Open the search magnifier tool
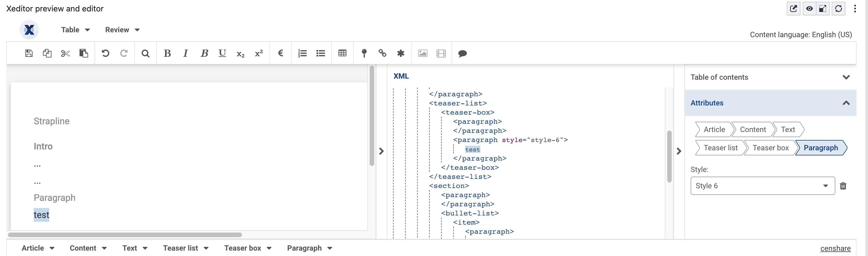The height and width of the screenshot is (256, 868). (x=145, y=53)
